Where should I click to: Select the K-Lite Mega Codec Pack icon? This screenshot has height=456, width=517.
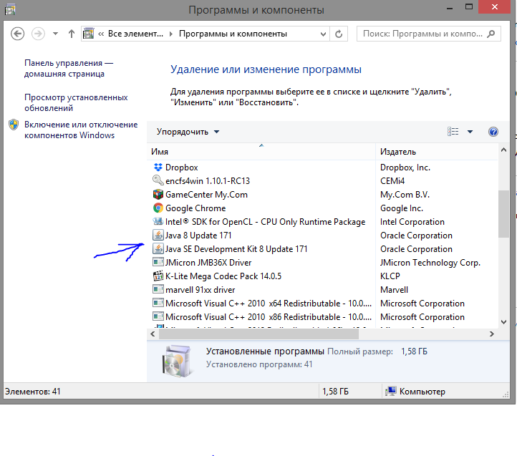158,276
